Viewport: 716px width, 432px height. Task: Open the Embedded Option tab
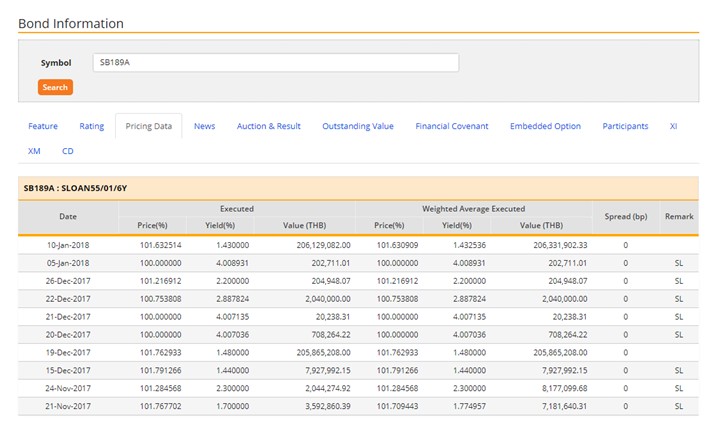click(x=545, y=126)
